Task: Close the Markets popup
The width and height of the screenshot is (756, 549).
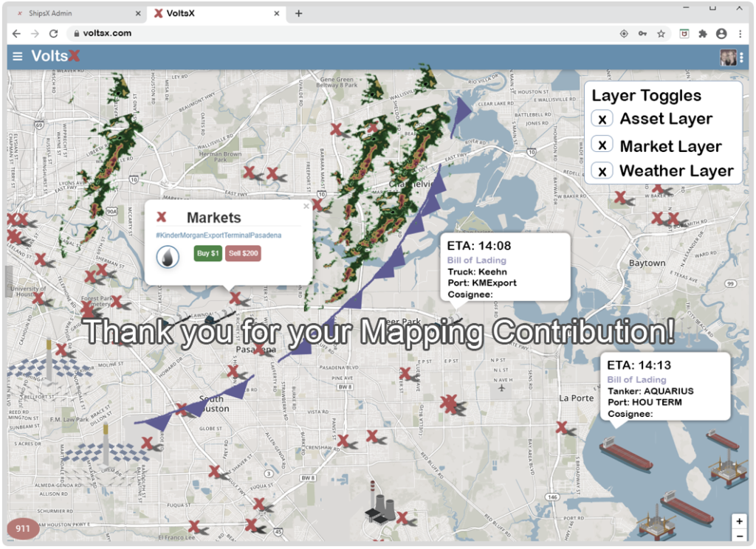Action: click(306, 207)
